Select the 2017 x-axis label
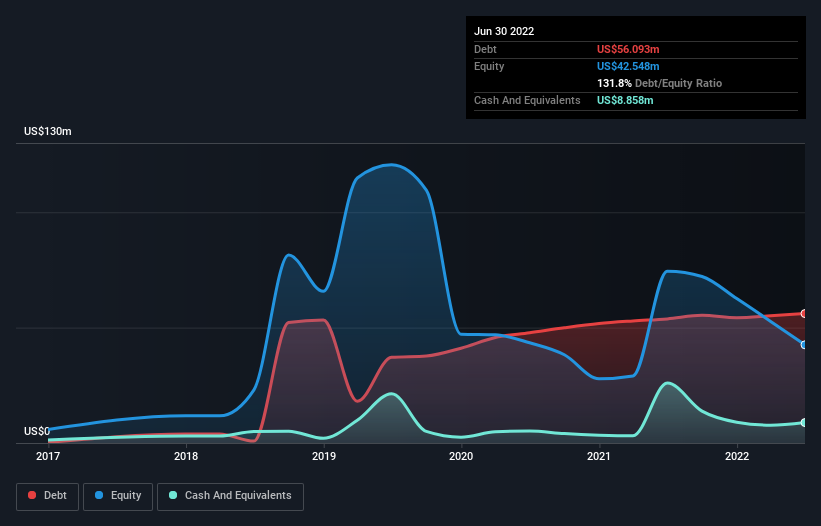This screenshot has width=821, height=526. pyautogui.click(x=48, y=456)
